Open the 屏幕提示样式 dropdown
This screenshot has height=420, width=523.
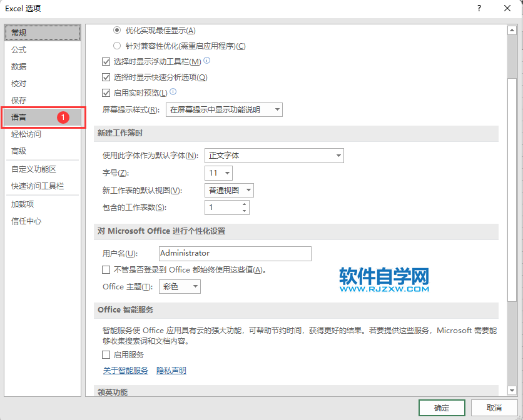pos(224,109)
